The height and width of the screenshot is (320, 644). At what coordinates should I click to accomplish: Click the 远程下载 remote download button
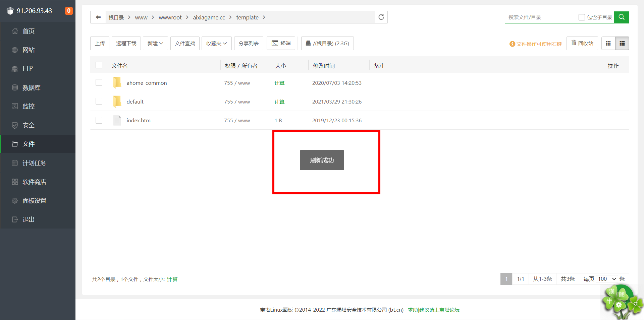pos(126,43)
